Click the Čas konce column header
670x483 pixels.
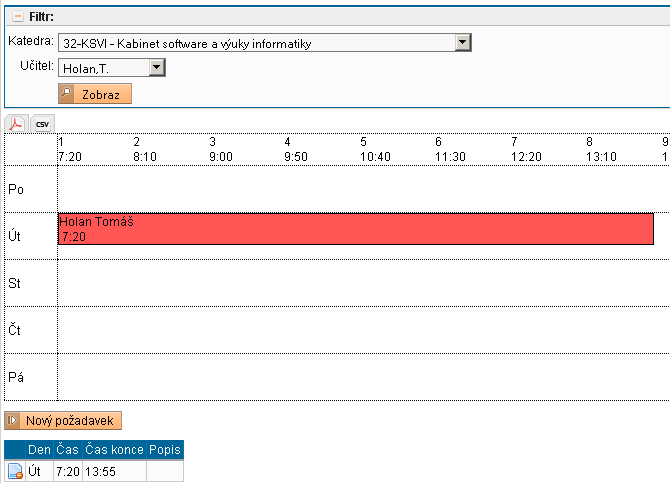pos(114,450)
